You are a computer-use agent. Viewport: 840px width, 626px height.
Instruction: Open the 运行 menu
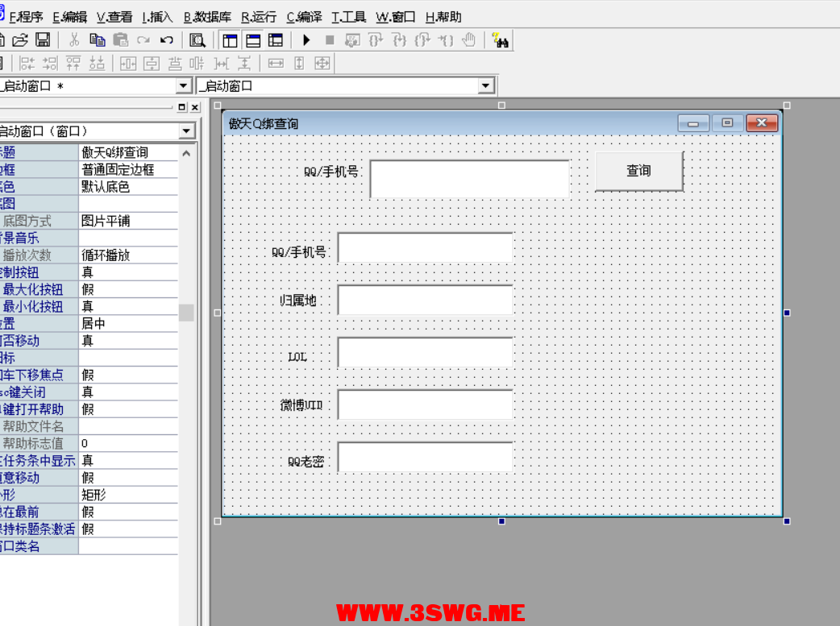point(259,17)
